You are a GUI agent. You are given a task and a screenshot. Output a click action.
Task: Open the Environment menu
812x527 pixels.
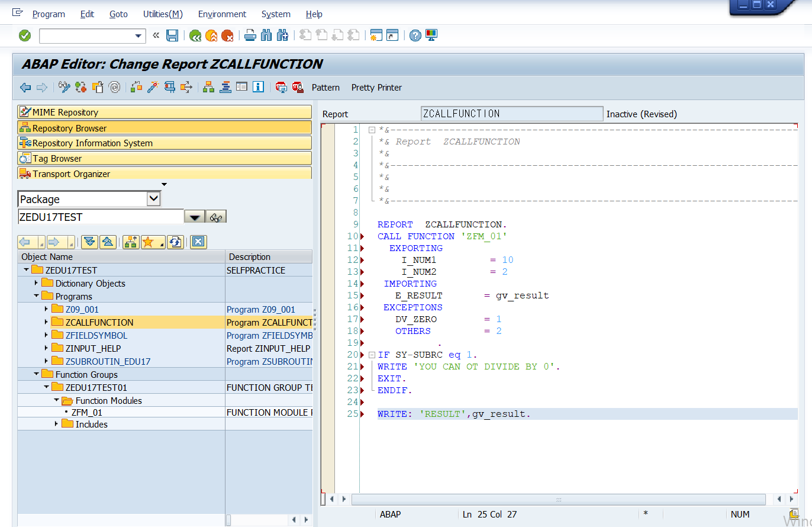[222, 14]
